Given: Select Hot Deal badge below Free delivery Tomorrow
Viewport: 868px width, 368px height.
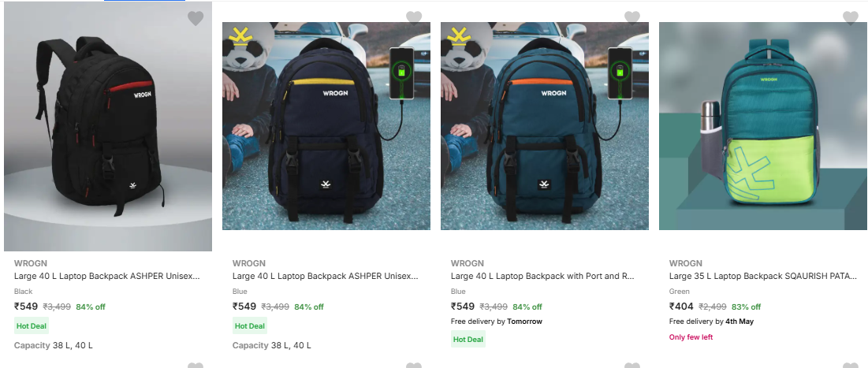Looking at the screenshot, I should [x=468, y=339].
